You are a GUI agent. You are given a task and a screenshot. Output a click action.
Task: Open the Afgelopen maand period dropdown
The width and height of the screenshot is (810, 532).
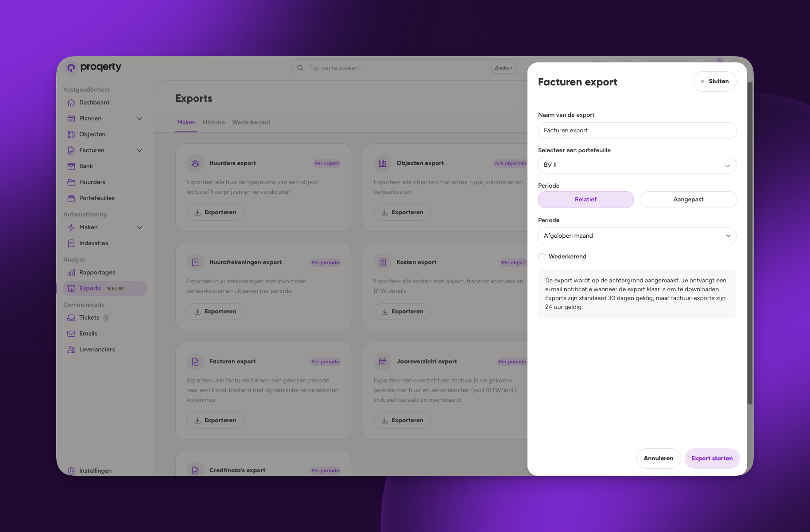coord(637,236)
